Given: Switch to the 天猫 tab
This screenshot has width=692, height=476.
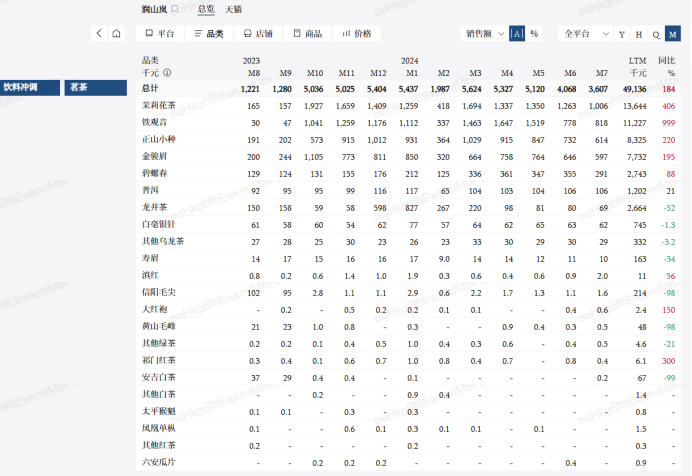Looking at the screenshot, I should (233, 9).
